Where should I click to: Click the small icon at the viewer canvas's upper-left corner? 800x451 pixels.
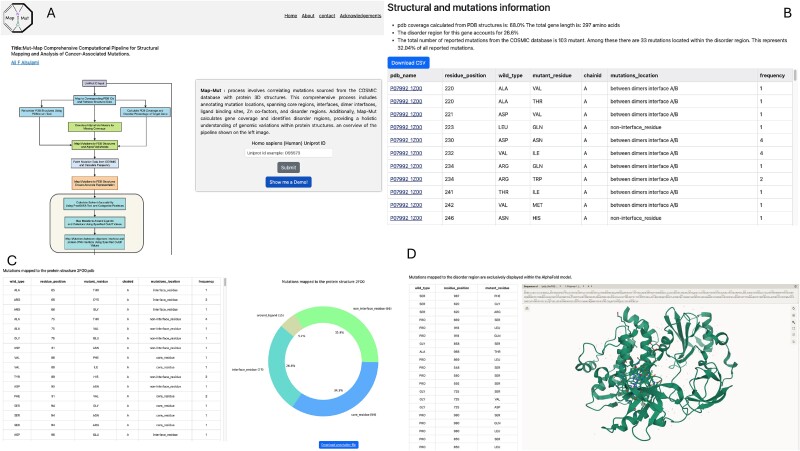(x=527, y=308)
